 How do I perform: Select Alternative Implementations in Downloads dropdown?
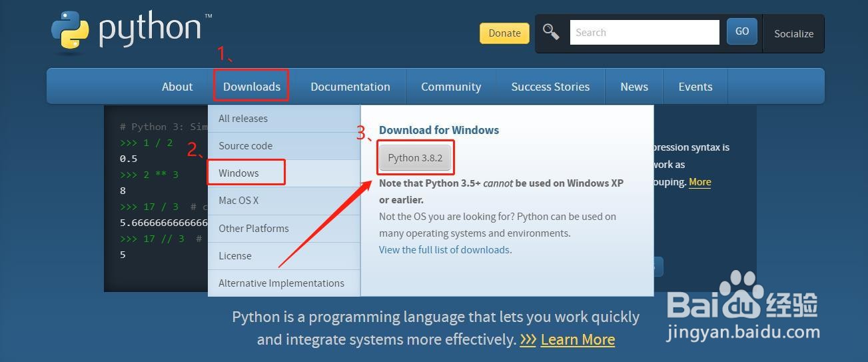[284, 283]
